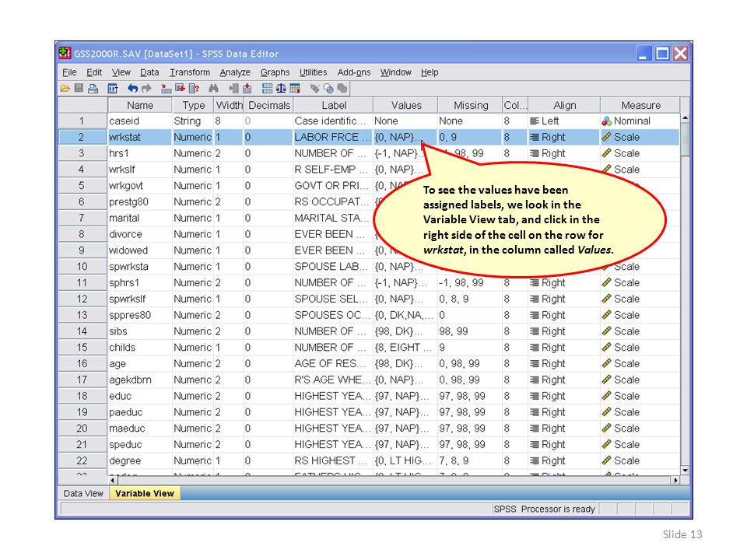Open the Edit menu
747x560 pixels.
(94, 72)
